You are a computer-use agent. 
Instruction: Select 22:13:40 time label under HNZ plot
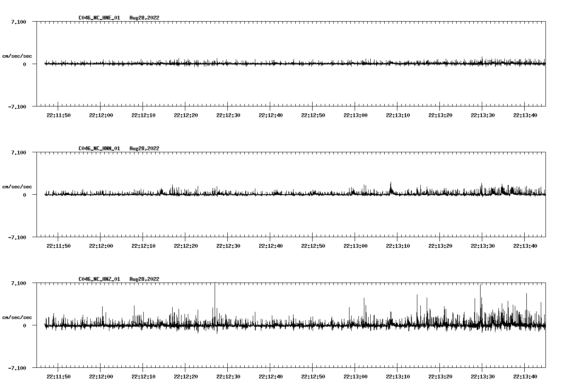525,377
